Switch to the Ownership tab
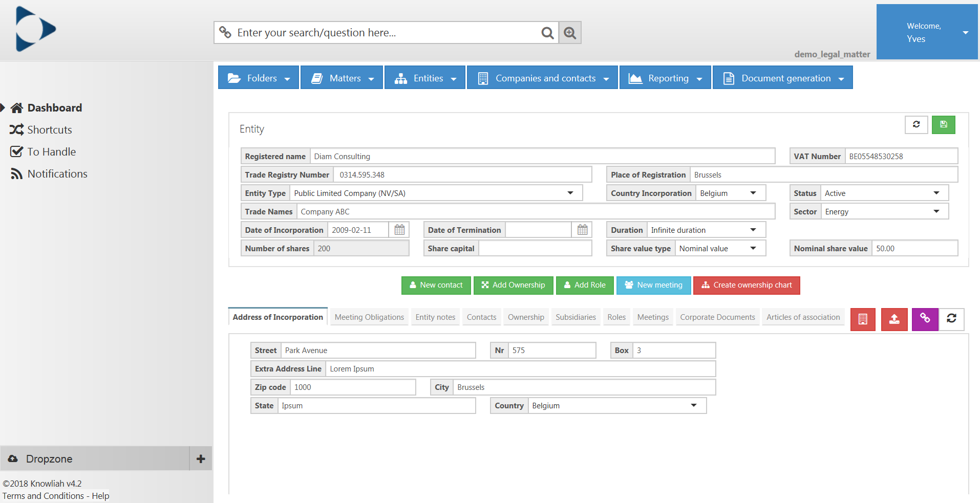 (526, 317)
